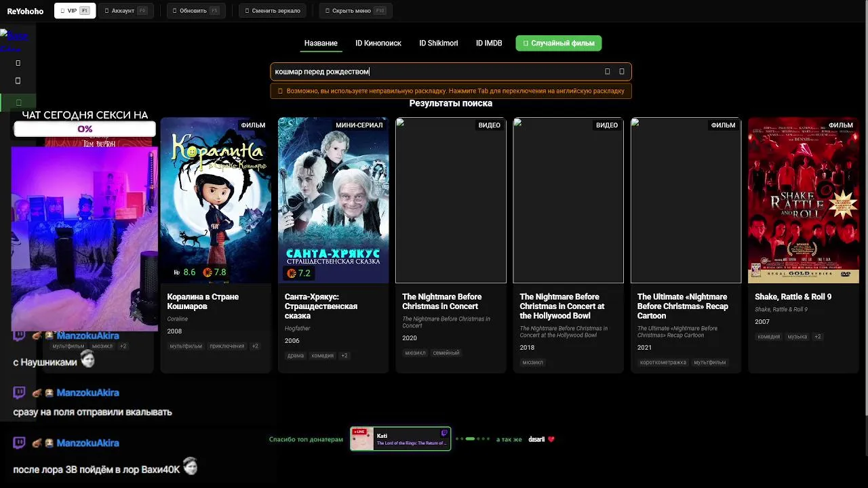
Task: Click the Коралина в Стране Кошмаров title
Action: tap(203, 302)
